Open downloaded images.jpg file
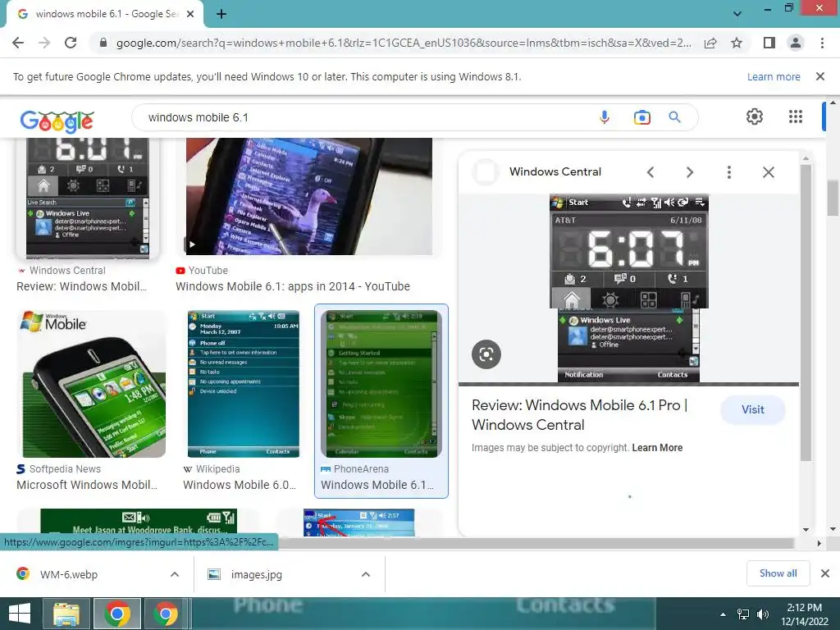This screenshot has height=630, width=840. 256,575
